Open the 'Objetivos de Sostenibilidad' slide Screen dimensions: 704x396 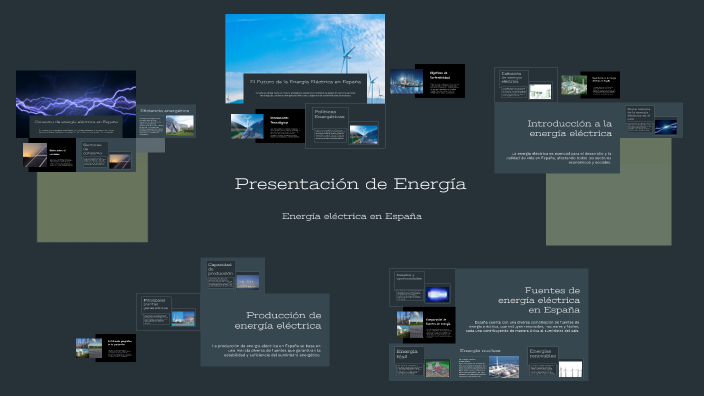click(427, 81)
